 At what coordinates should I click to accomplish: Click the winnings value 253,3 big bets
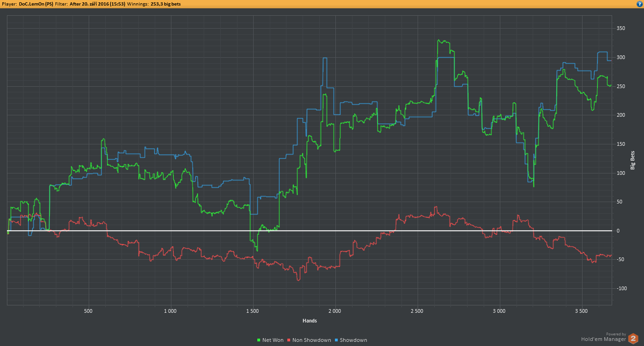166,4
